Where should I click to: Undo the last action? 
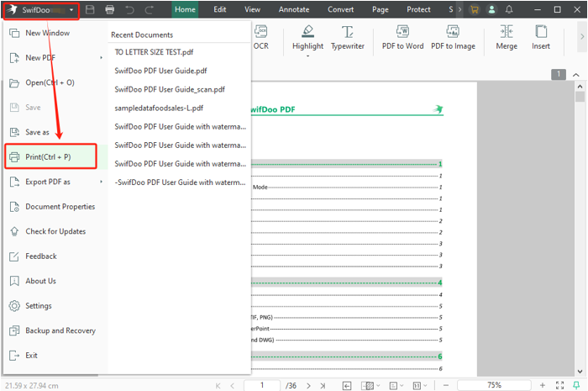129,10
